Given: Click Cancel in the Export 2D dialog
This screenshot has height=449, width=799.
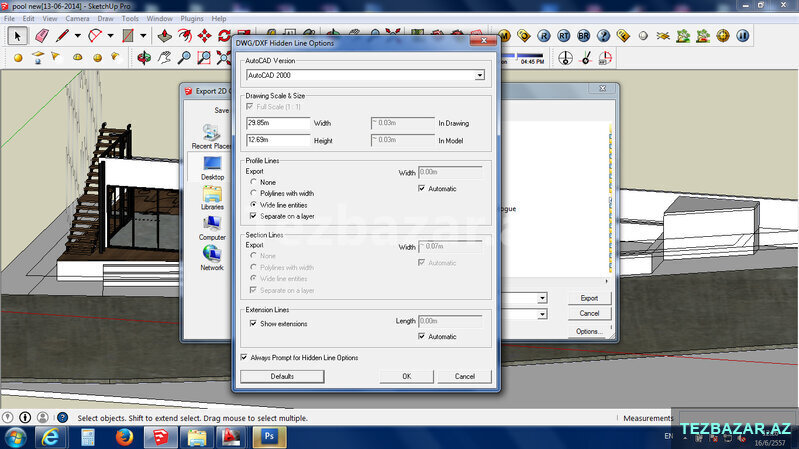Looking at the screenshot, I should 589,313.
